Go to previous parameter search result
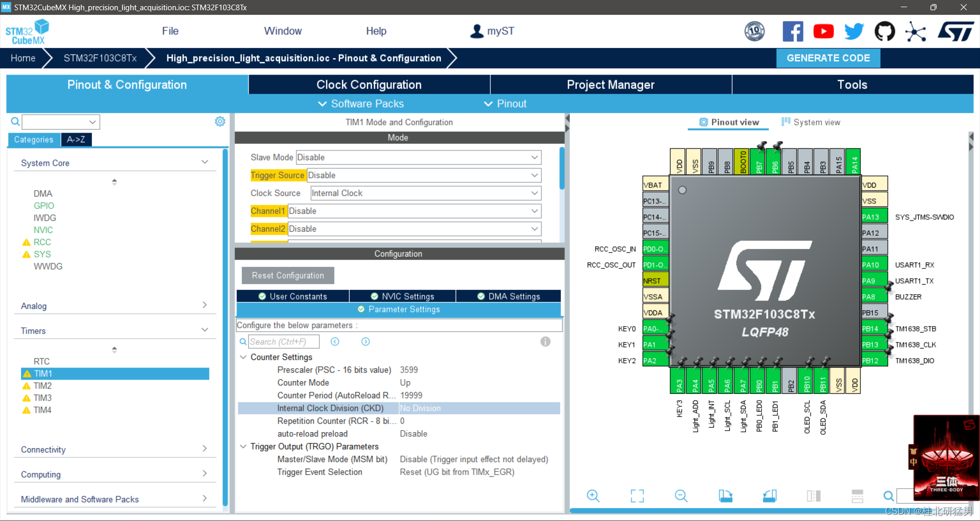980x521 pixels. tap(335, 341)
